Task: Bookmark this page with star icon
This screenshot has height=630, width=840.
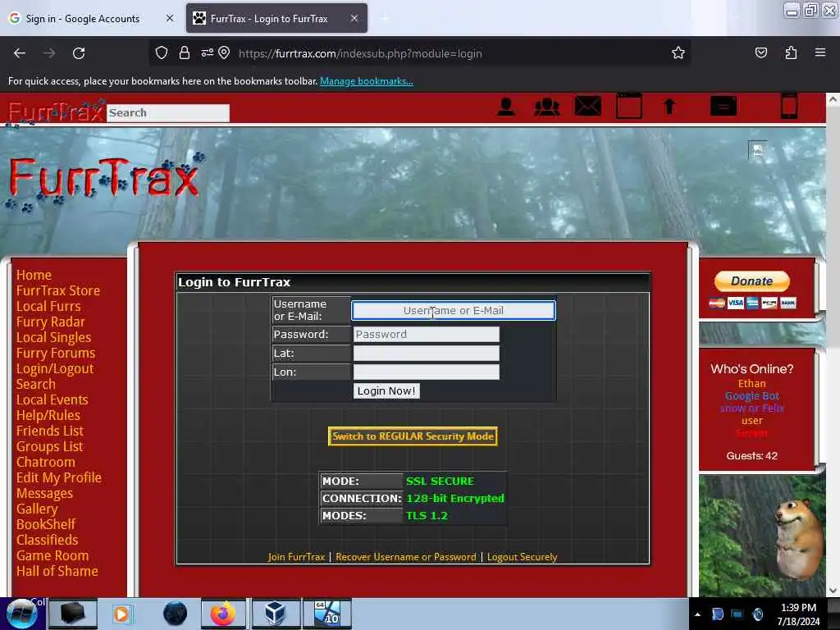Action: (678, 53)
